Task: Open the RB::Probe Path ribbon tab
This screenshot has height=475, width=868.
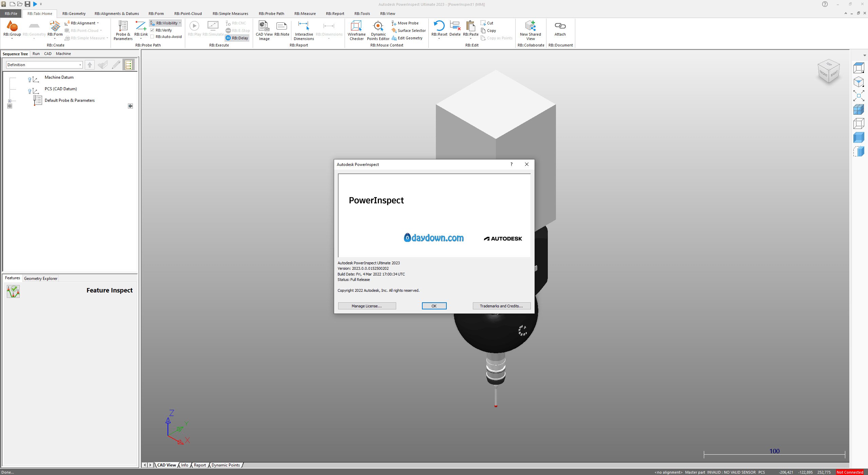Action: click(271, 14)
